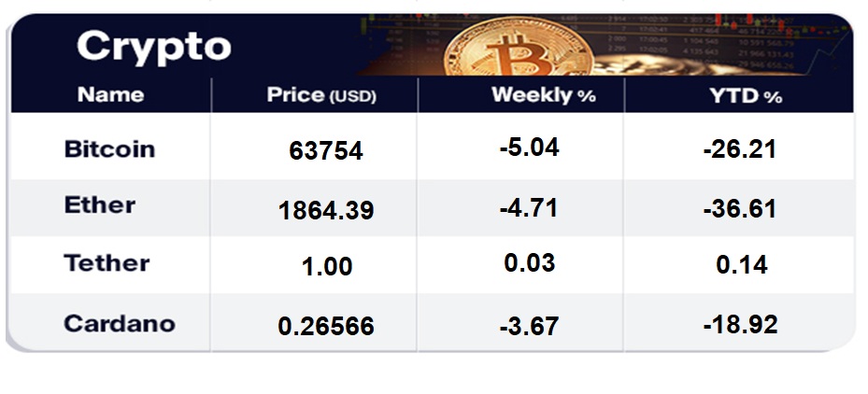The height and width of the screenshot is (394, 868).
Task: Click Ether YTD value -36.61
Action: tap(740, 208)
